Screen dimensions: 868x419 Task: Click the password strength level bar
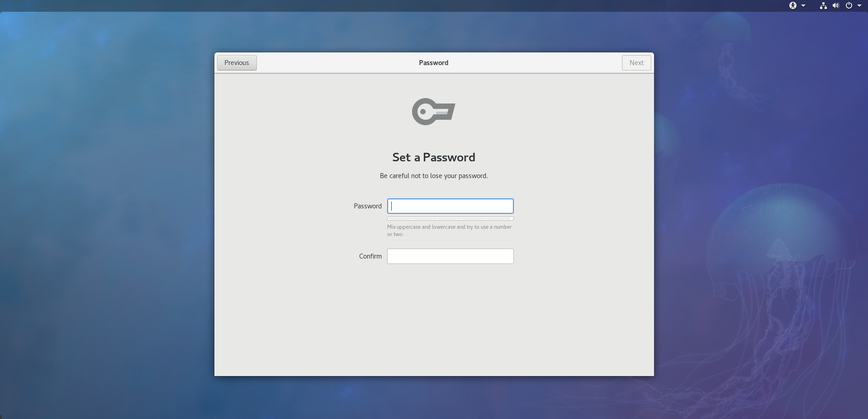point(450,219)
